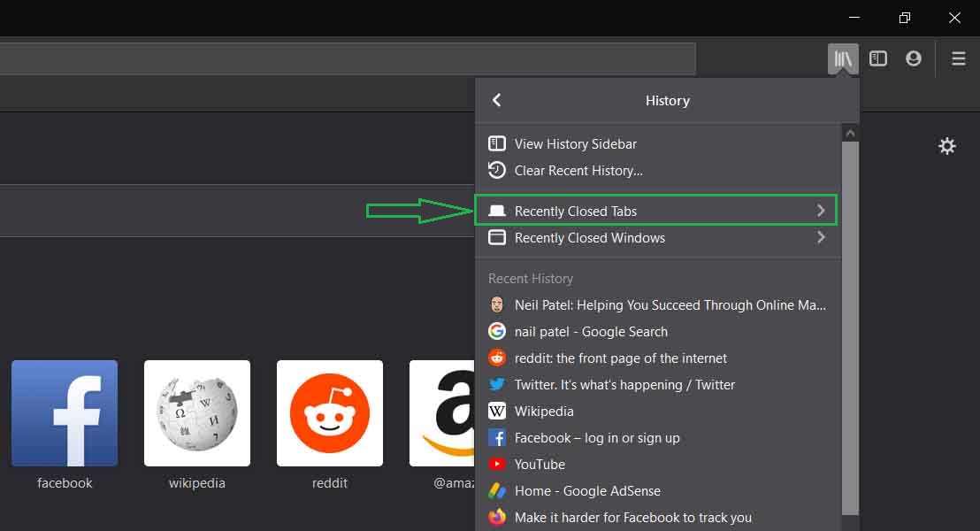Click the facebook top site tile

coord(65,413)
